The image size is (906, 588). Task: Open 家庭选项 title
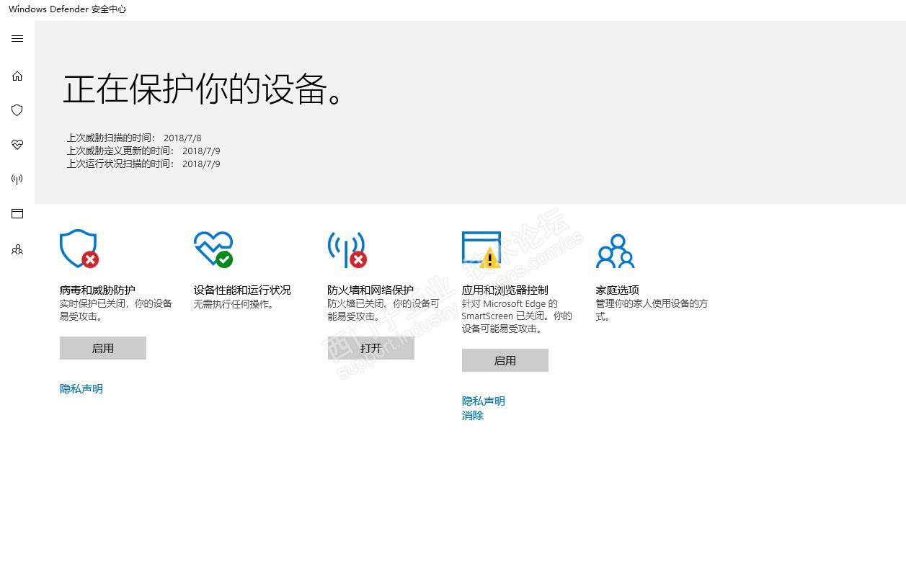[x=617, y=290]
